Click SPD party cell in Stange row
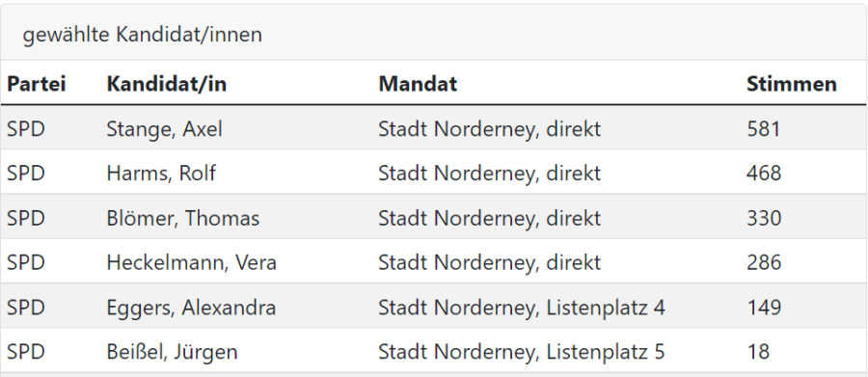The width and height of the screenshot is (868, 377). pos(25,129)
